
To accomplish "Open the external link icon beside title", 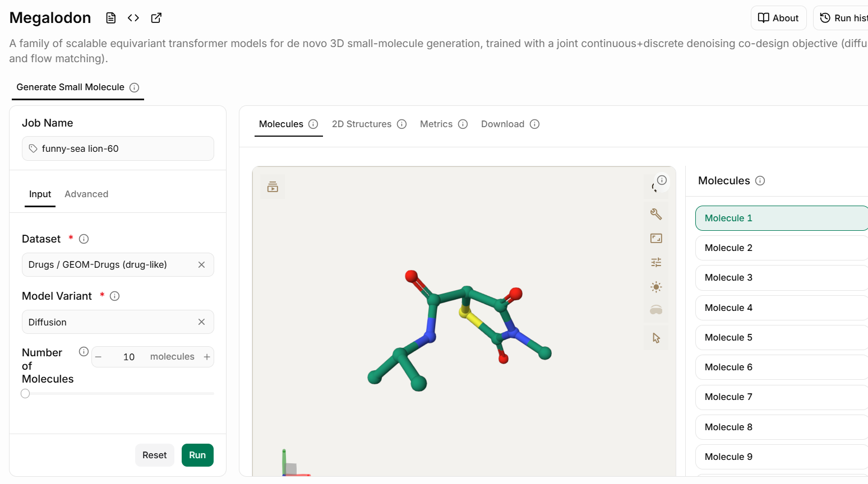I will click(156, 18).
